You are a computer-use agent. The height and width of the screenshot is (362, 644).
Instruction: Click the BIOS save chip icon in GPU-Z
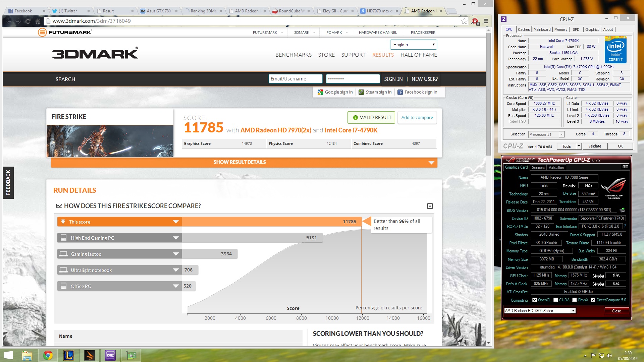point(622,210)
